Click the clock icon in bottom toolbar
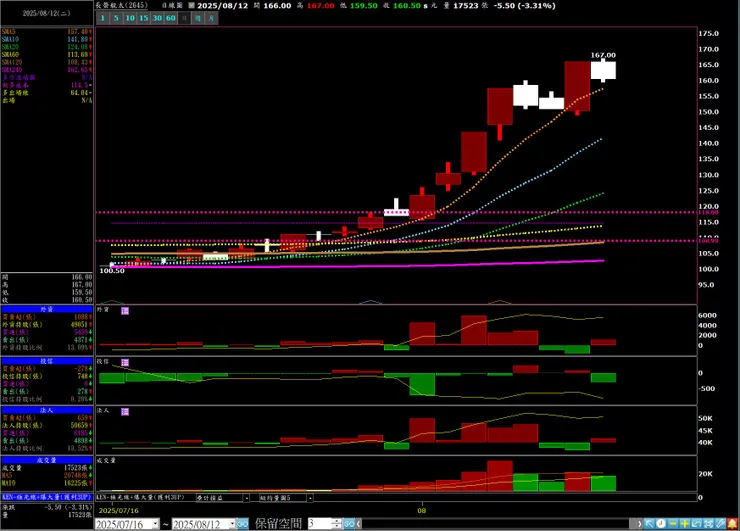This screenshot has height=531, width=740. click(x=661, y=524)
